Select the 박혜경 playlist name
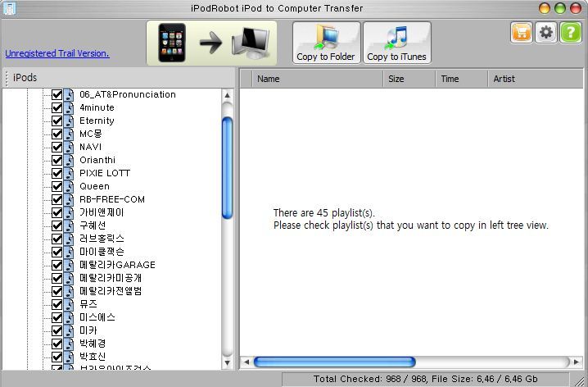 coord(93,344)
